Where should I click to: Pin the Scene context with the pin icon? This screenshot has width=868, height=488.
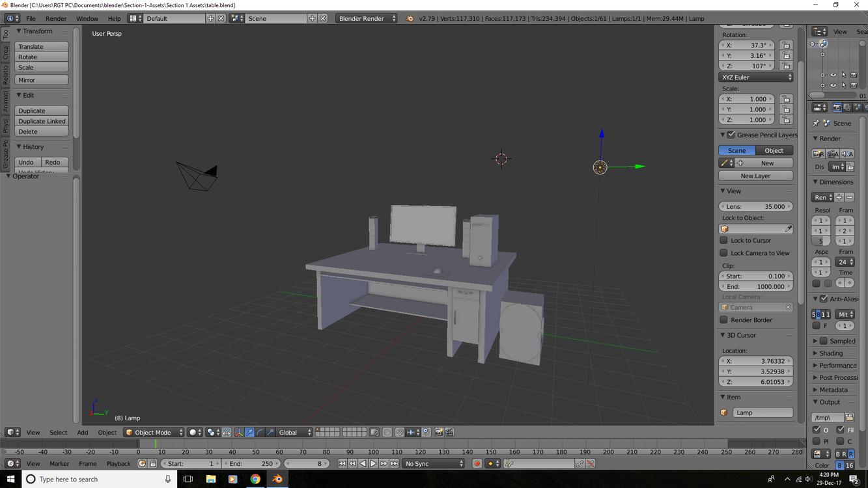pos(816,123)
